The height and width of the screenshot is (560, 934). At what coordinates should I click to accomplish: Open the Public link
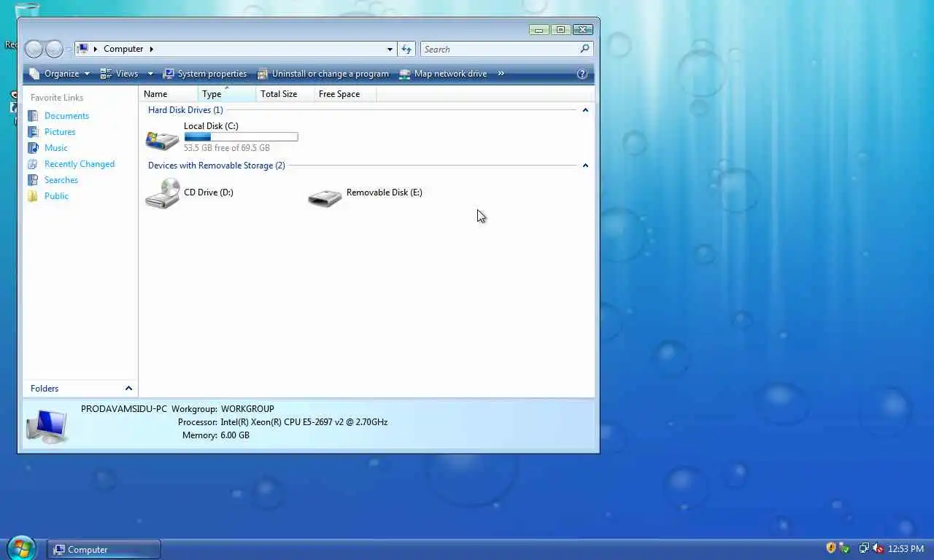point(56,196)
